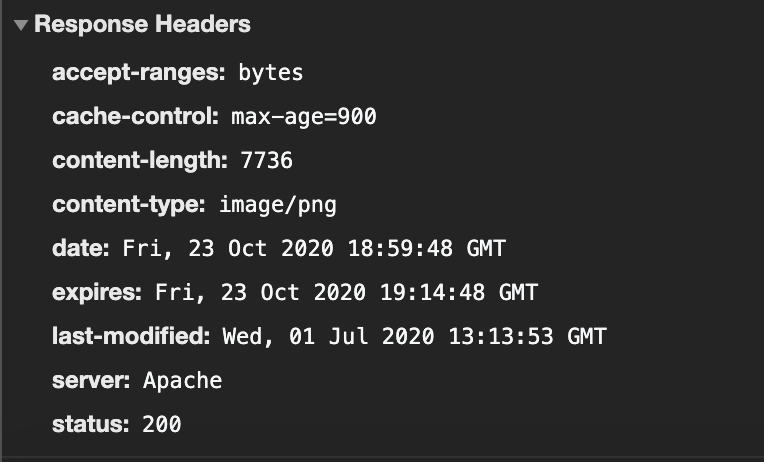
Task: Click the Response Headers section title
Action: click(142, 24)
